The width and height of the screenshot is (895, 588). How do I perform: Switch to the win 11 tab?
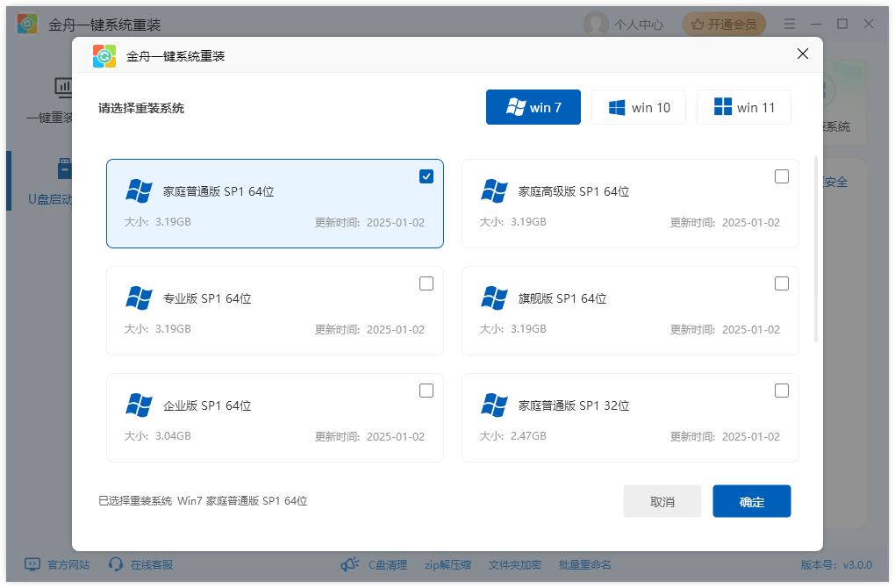pos(744,107)
